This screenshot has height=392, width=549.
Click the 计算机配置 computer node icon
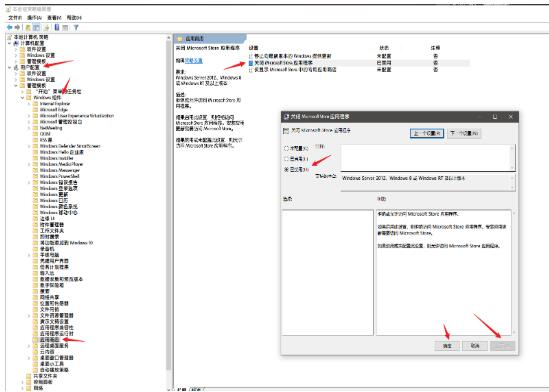[16, 43]
